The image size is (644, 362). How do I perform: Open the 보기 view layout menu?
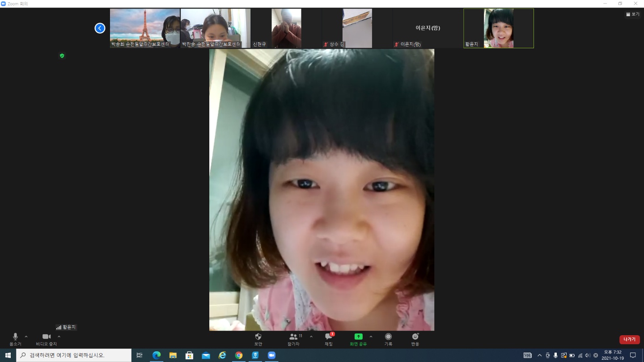[x=633, y=14]
